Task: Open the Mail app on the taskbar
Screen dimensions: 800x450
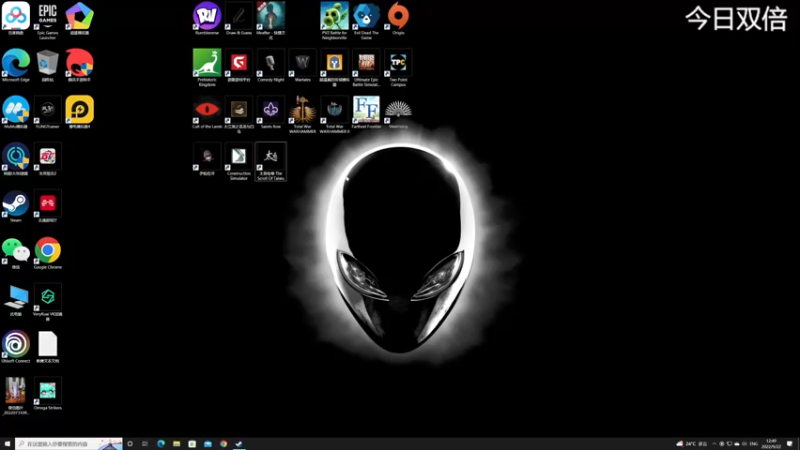Action: coord(208,444)
